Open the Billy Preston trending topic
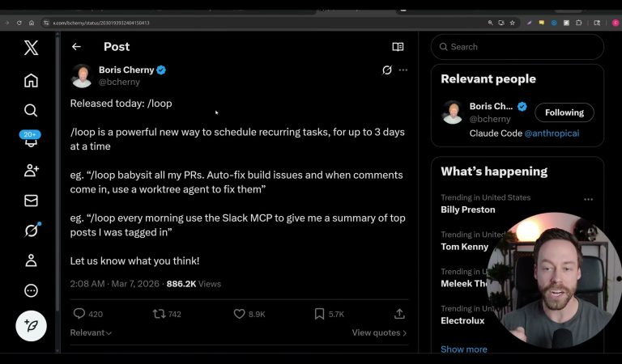Image resolution: width=622 pixels, height=364 pixels. tap(470, 208)
